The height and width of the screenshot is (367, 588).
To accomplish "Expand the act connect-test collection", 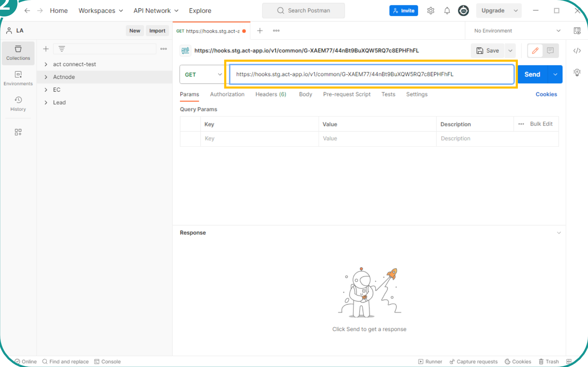I will [x=46, y=64].
